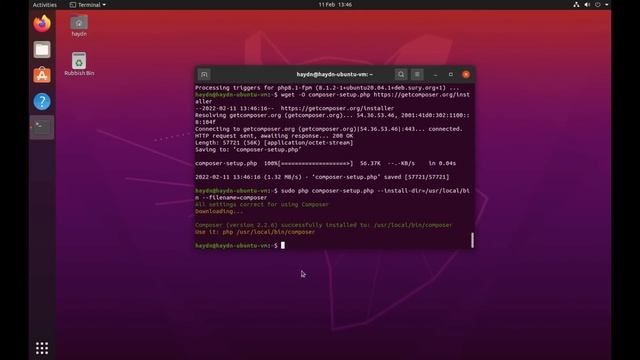This screenshot has height=360, width=640.
Task: Select the Terminal icon in dock
Action: [42, 127]
